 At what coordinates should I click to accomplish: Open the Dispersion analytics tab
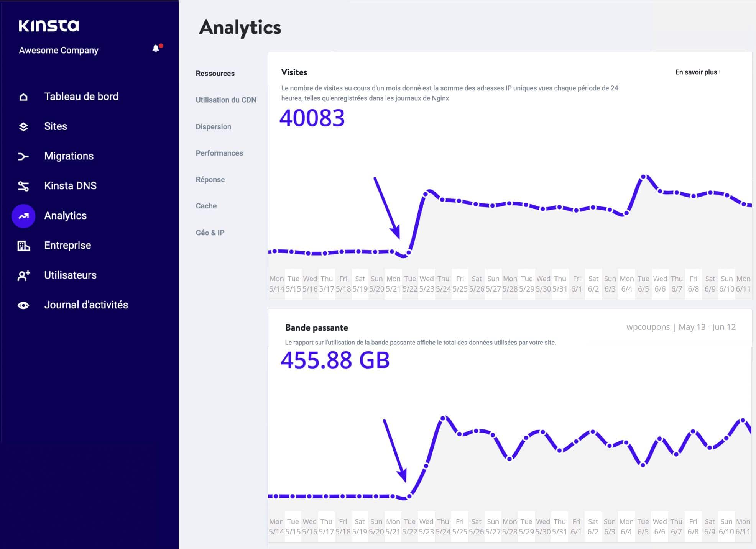[x=214, y=126]
